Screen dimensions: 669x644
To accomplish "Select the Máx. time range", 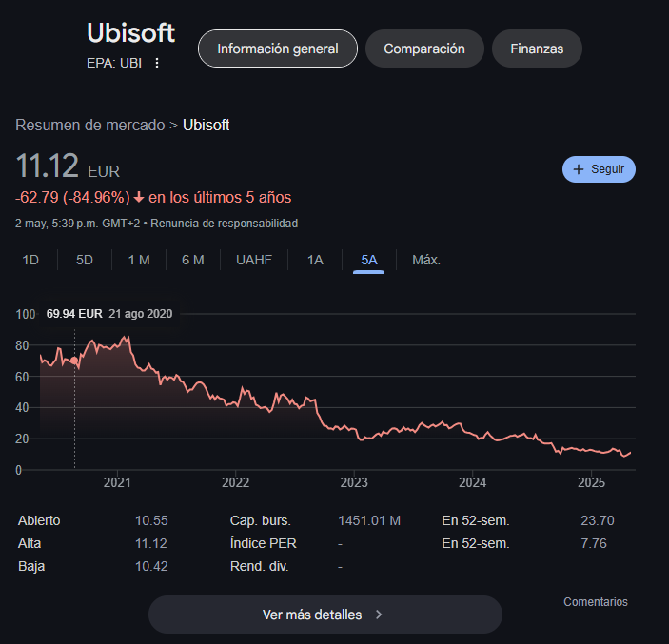I will (x=426, y=260).
